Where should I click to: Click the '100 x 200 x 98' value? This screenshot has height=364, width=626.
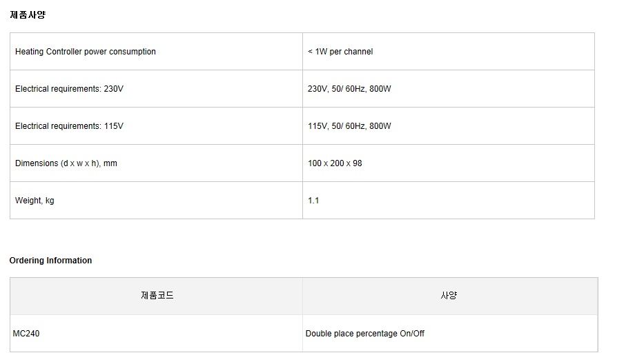[335, 163]
